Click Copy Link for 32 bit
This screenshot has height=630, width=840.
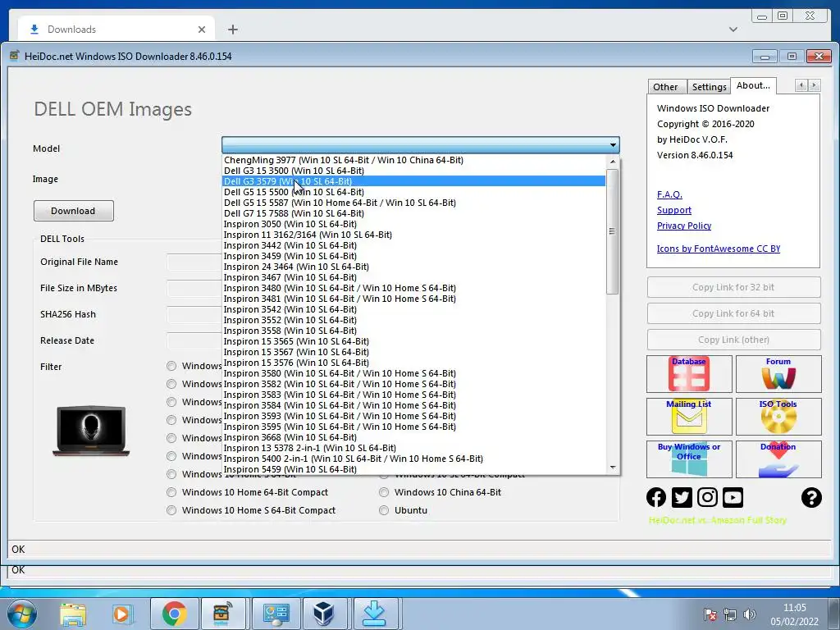[733, 287]
